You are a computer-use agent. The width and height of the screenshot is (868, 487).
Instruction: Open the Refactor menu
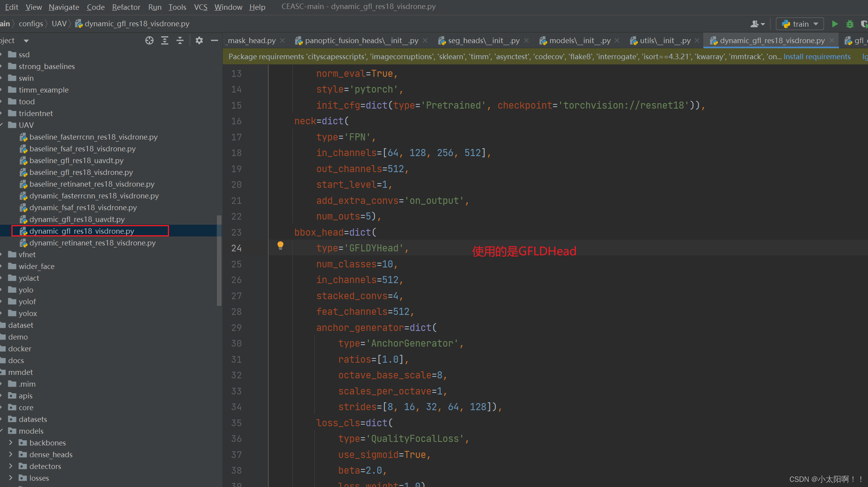tap(126, 7)
